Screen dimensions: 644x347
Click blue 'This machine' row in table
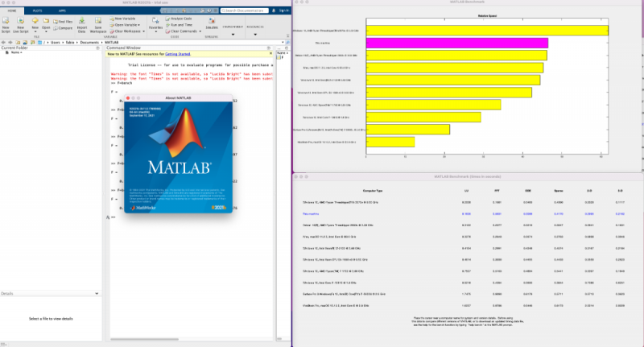click(x=464, y=214)
